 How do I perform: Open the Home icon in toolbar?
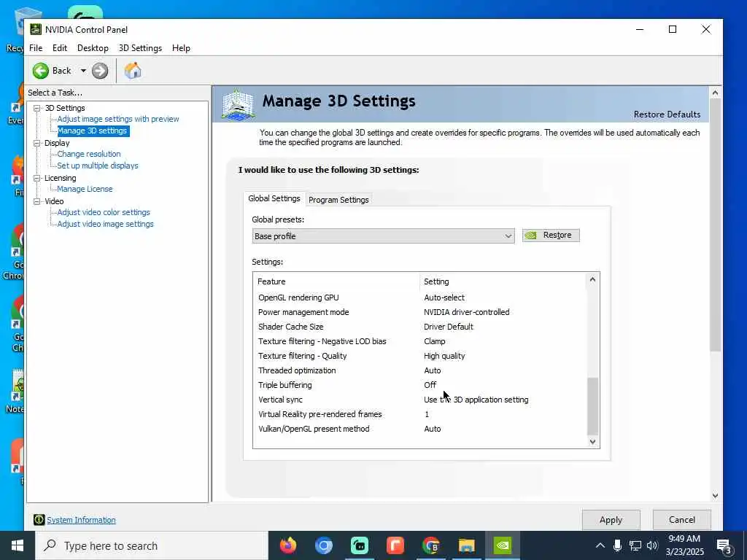tap(133, 71)
